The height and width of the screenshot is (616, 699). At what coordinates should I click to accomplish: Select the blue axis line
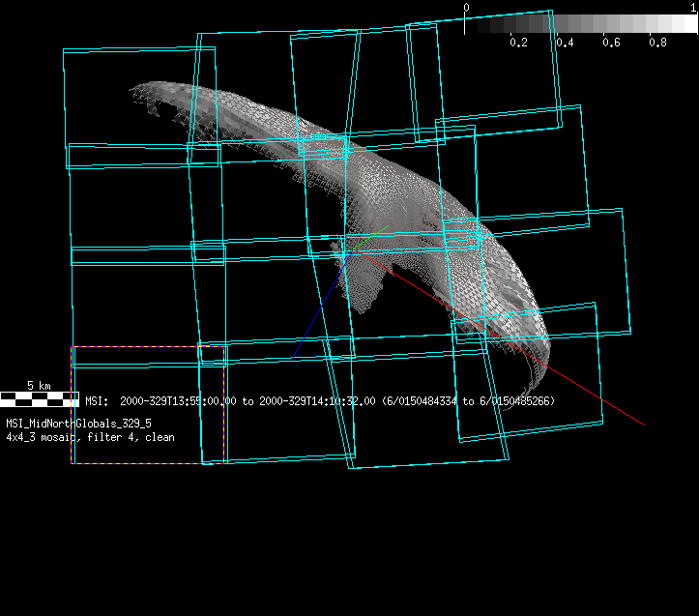pos(319,308)
